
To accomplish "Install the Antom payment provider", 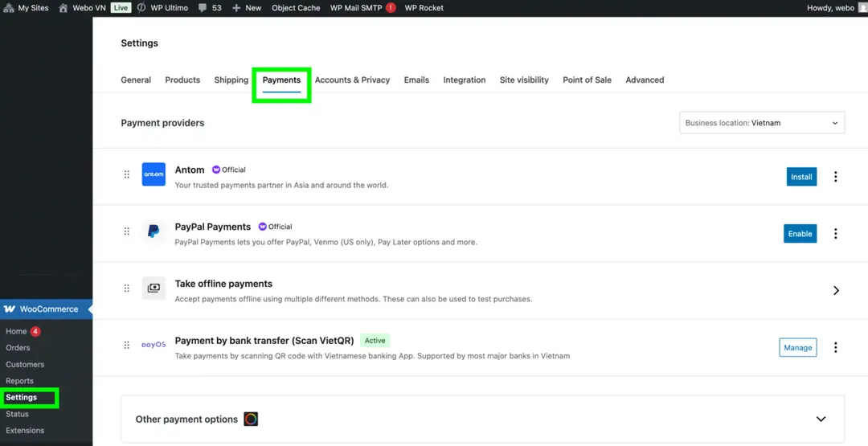I will coord(801,177).
